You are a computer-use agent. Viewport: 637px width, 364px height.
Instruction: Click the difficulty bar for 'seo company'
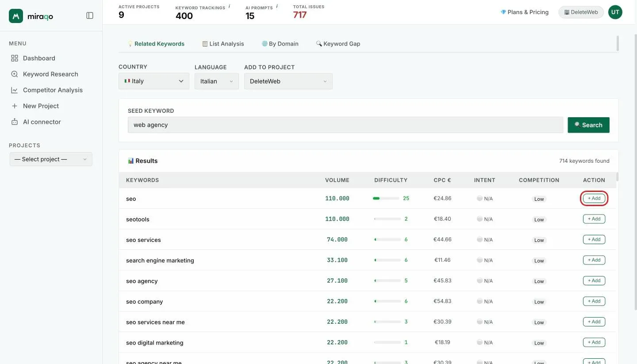click(387, 301)
